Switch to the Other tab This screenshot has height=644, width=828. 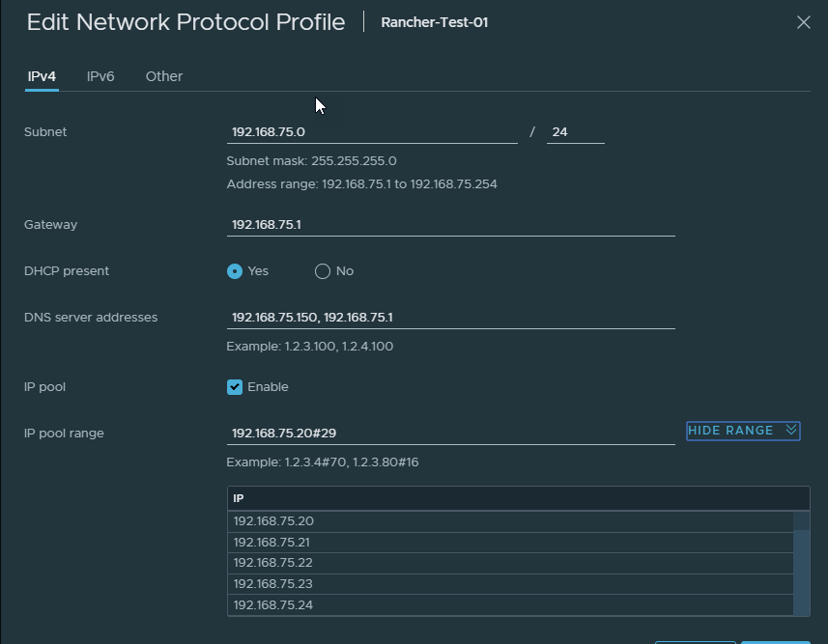(x=163, y=75)
